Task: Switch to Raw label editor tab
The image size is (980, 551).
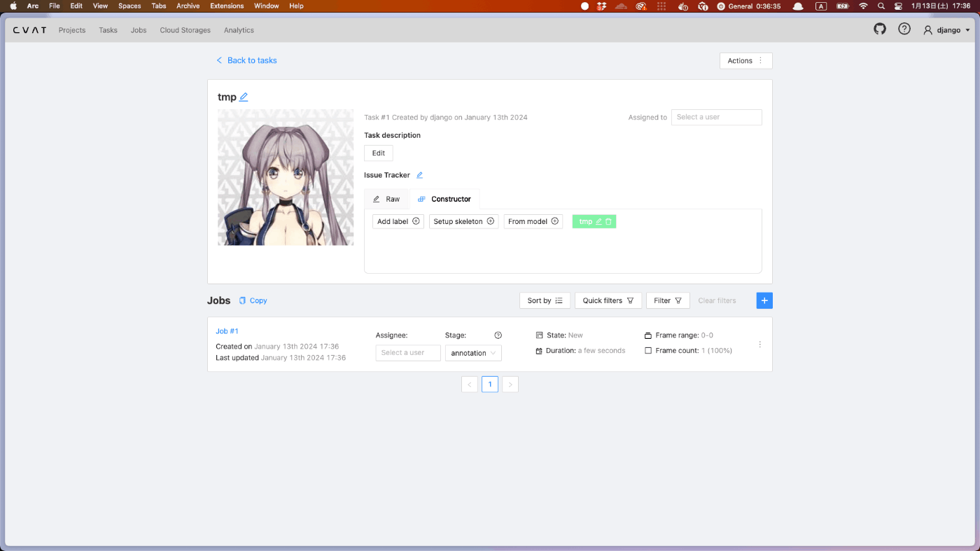Action: pos(386,199)
